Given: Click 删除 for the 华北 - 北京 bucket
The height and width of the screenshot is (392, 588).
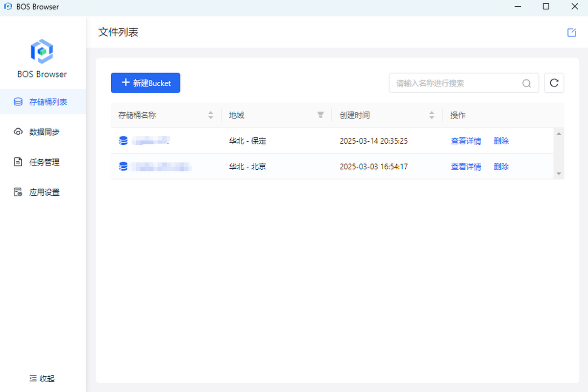Looking at the screenshot, I should click(501, 167).
